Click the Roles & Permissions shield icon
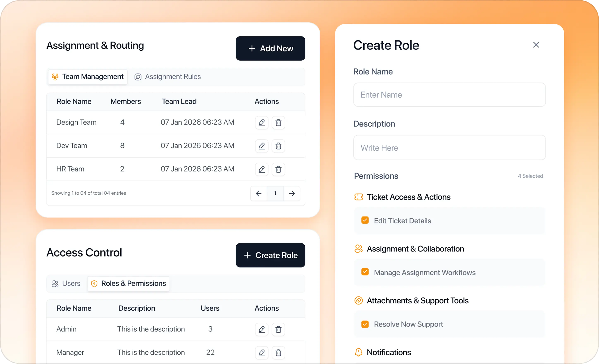 pyautogui.click(x=94, y=284)
